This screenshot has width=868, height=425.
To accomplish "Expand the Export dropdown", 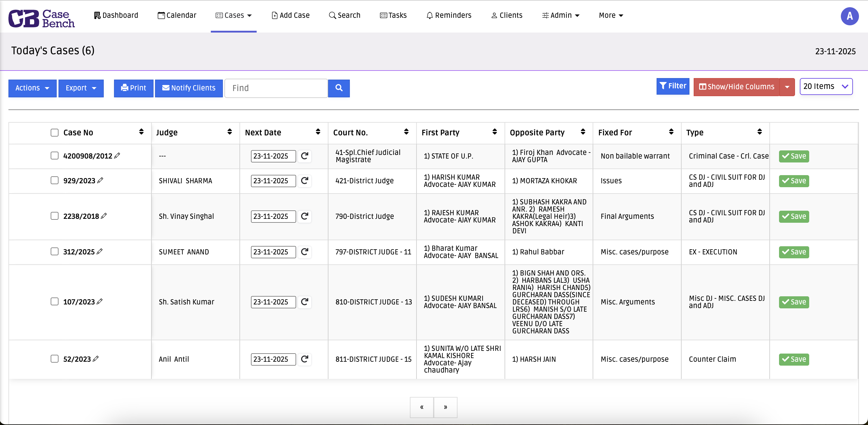I will tap(81, 88).
